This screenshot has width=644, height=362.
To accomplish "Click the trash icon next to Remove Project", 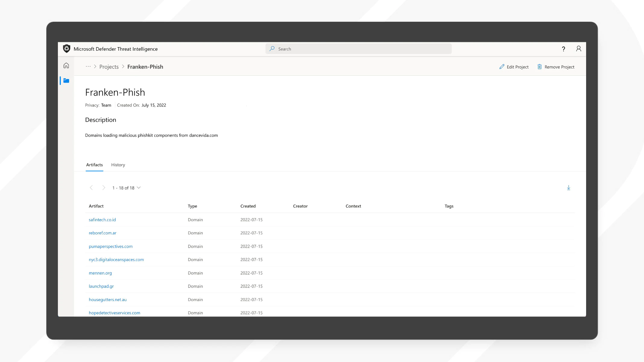I will point(539,67).
